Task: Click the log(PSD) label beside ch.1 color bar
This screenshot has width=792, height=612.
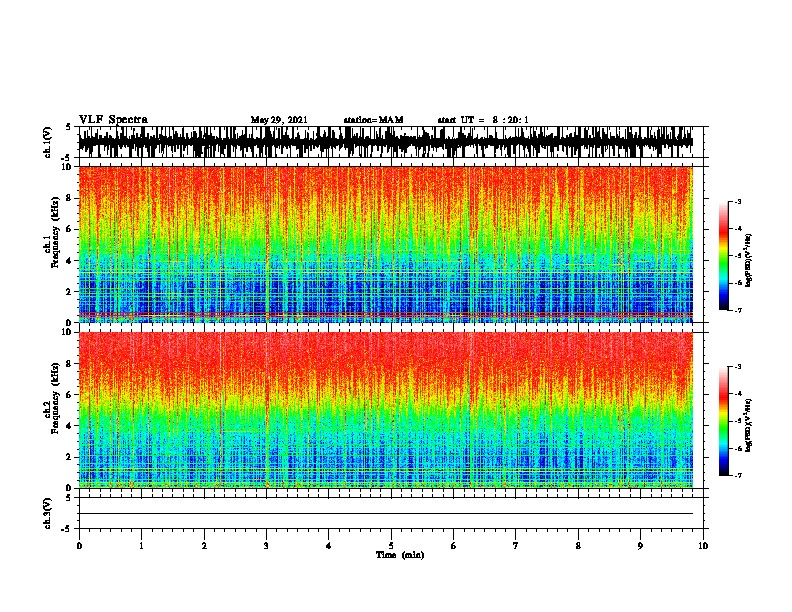Action: pyautogui.click(x=749, y=260)
